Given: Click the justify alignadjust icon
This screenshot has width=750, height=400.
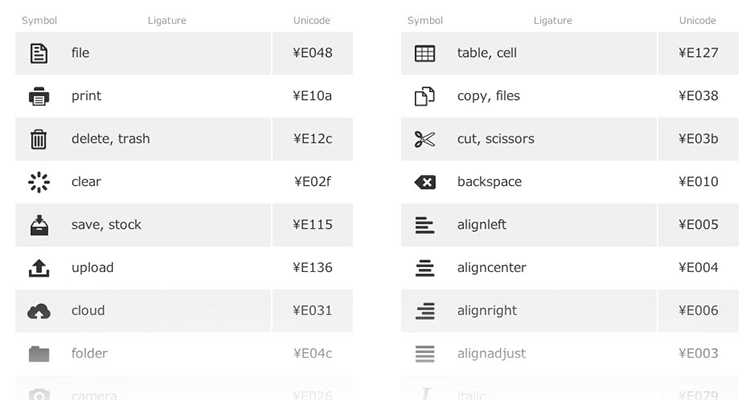Looking at the screenshot, I should pyautogui.click(x=425, y=354).
